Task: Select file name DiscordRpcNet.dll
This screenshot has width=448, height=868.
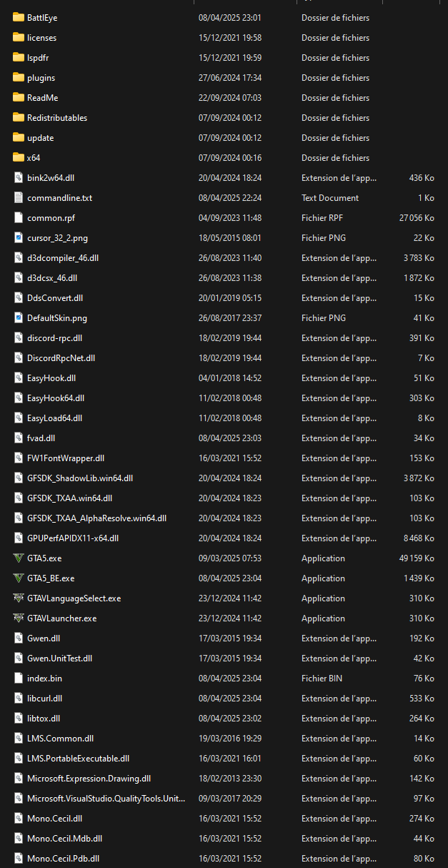Action: [61, 357]
